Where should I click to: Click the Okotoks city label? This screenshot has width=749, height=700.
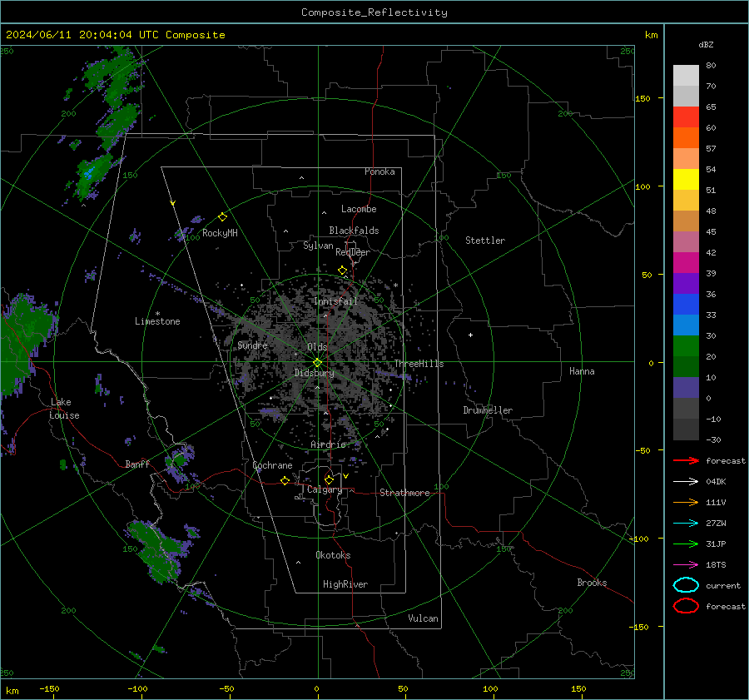(333, 555)
